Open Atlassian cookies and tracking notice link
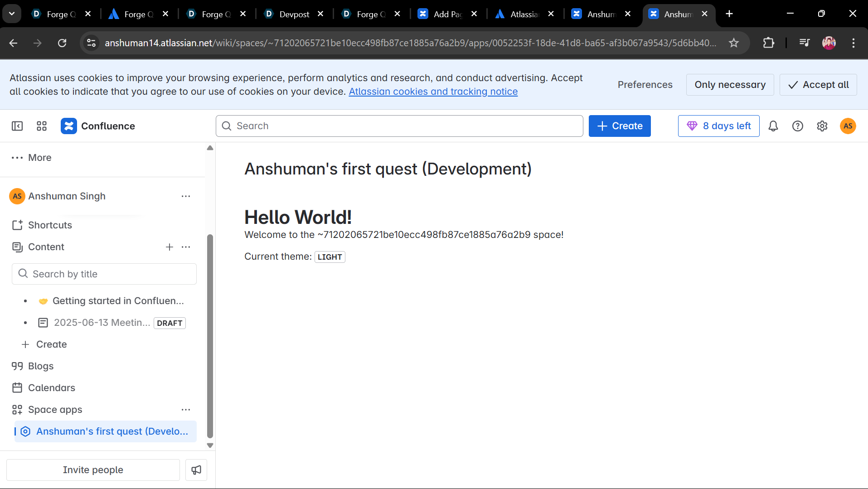Viewport: 868px width, 489px height. (433, 92)
